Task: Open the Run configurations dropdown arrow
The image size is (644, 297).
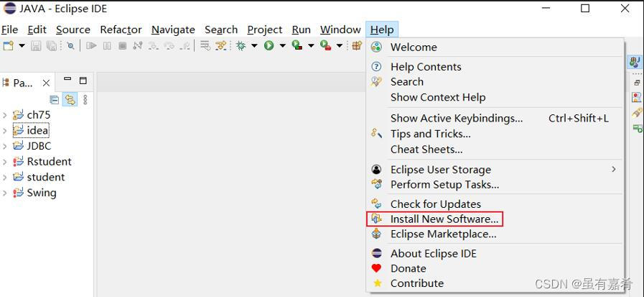Action: click(282, 45)
